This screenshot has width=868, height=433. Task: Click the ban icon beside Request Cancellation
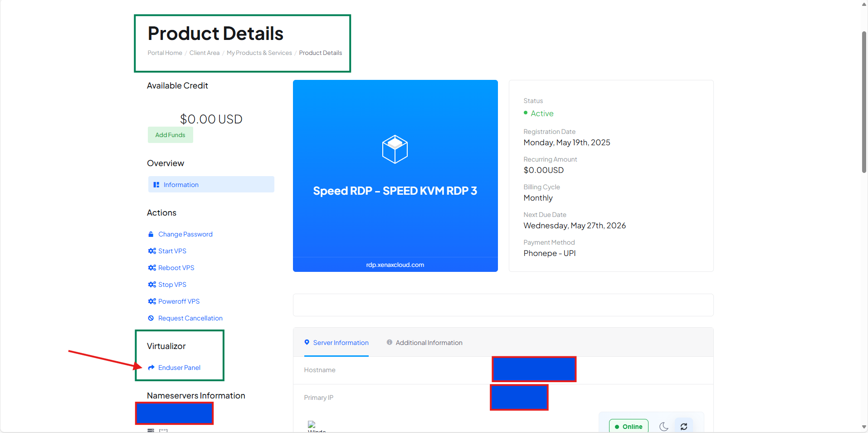[151, 318]
